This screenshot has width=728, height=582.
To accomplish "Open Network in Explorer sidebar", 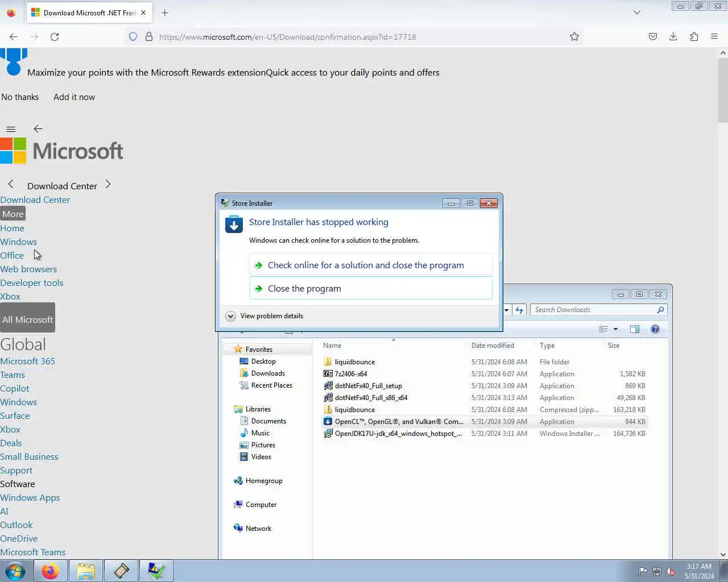I will click(x=258, y=529).
